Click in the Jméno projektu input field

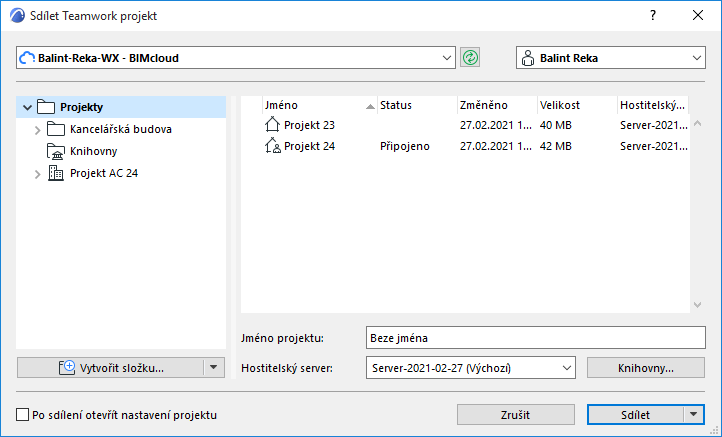point(536,338)
